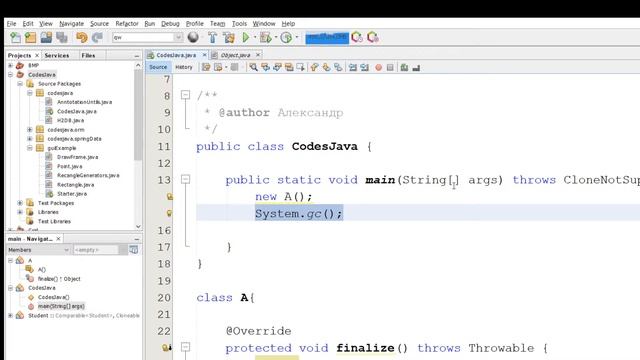Click the Navigator filter empty input field
Image resolution: width=640 pixels, height=360 pixels.
point(96,250)
